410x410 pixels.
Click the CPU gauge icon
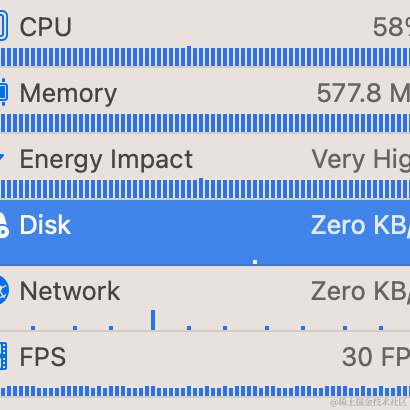(3, 26)
